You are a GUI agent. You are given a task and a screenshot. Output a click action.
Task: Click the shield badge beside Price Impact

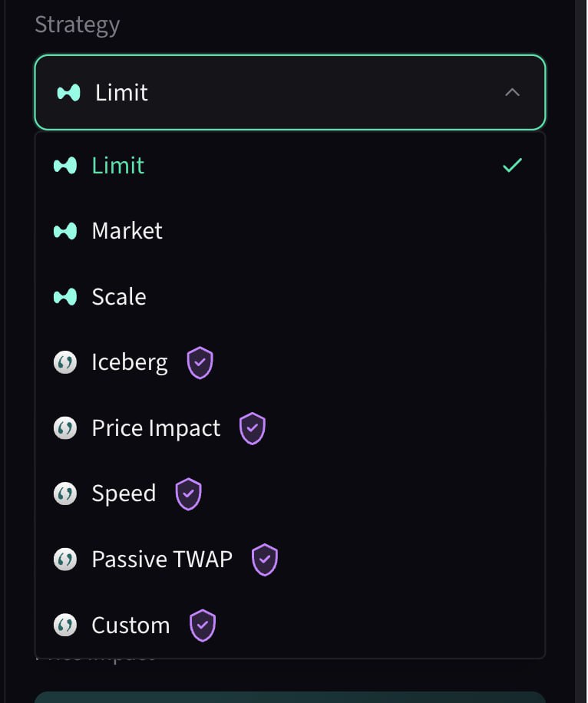[x=252, y=428]
